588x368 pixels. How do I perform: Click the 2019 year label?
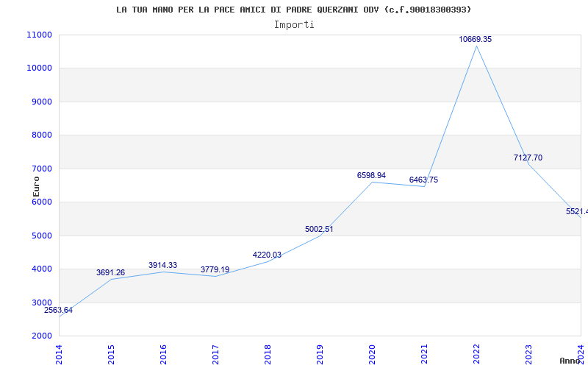tap(320, 354)
